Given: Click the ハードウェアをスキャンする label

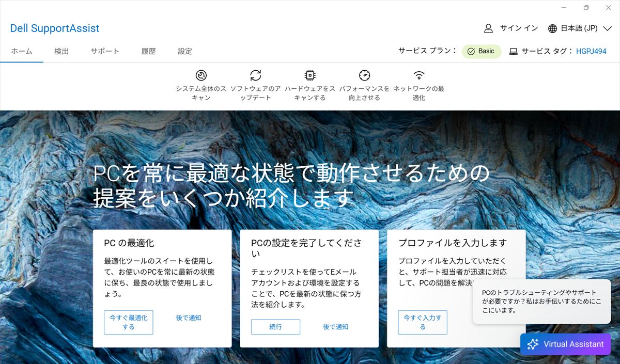Looking at the screenshot, I should pyautogui.click(x=310, y=93).
